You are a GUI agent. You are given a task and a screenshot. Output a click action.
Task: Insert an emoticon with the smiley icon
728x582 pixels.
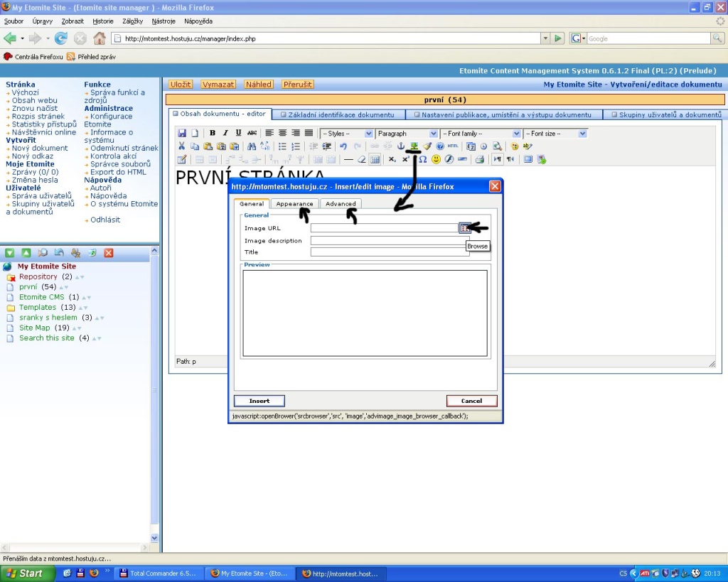[436, 159]
